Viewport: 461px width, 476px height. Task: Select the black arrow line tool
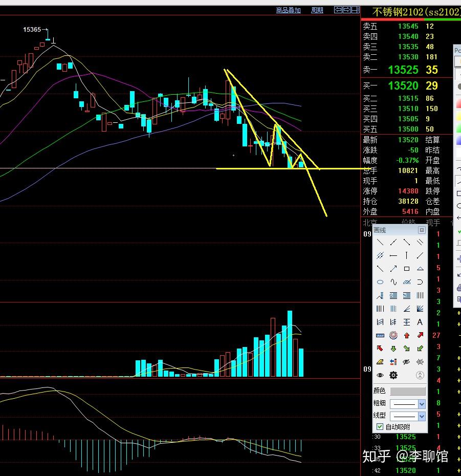pos(393,269)
